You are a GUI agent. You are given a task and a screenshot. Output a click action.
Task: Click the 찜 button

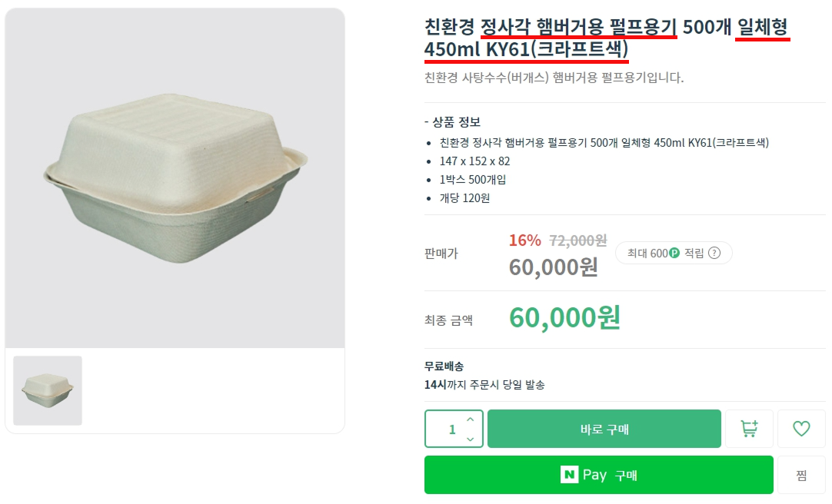coord(802,475)
